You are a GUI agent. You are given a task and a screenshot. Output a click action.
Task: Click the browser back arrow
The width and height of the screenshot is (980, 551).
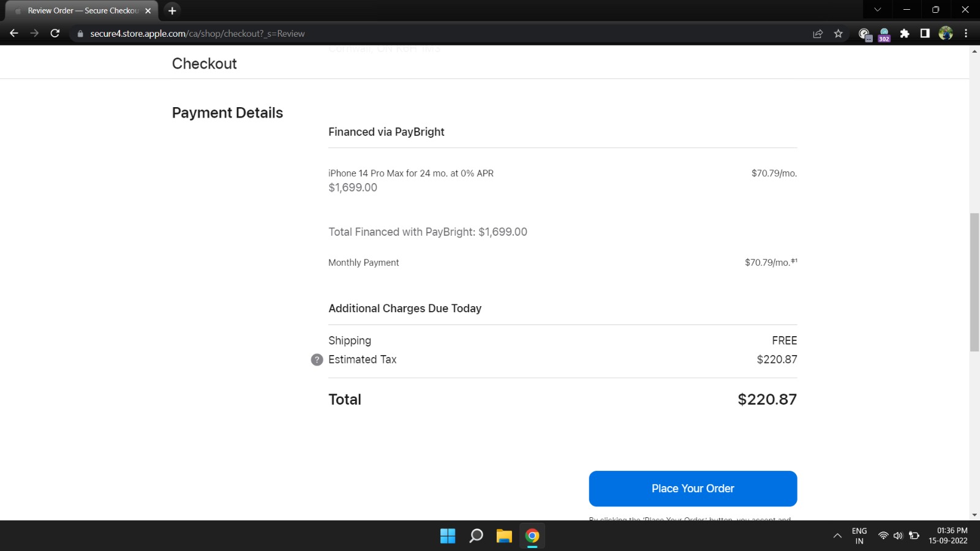coord(14,34)
